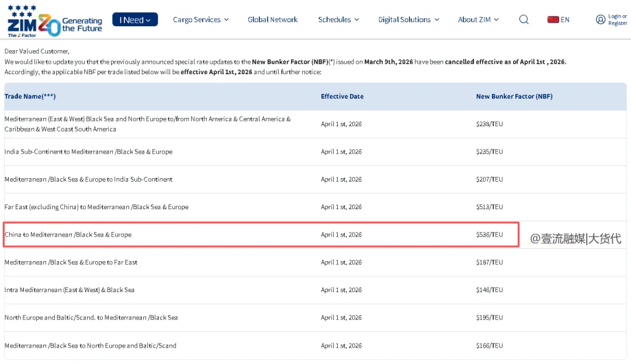Click the $536/TEU bunker factor value
This screenshot has width=631, height=364.
coord(489,235)
